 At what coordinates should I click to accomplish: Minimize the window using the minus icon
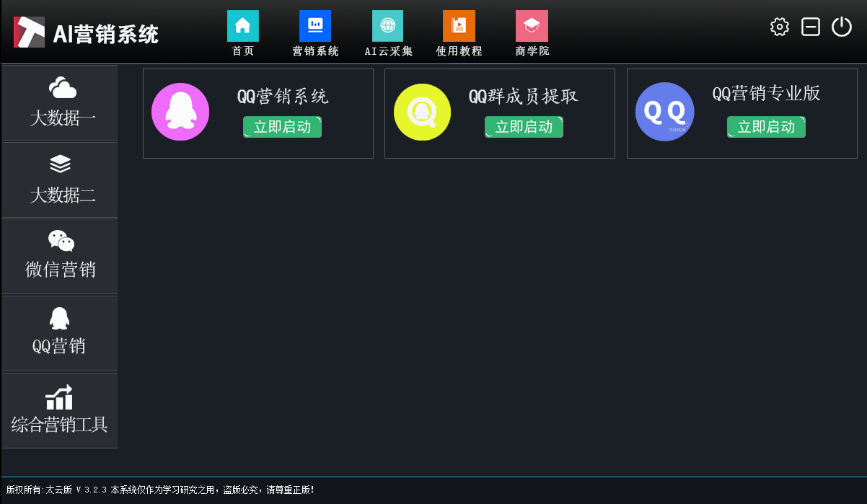point(811,27)
